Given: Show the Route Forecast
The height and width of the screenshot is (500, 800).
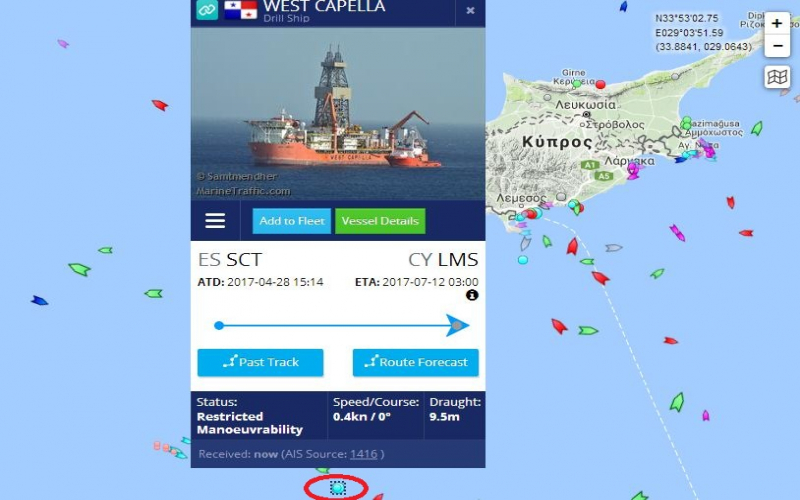Looking at the screenshot, I should (x=415, y=362).
